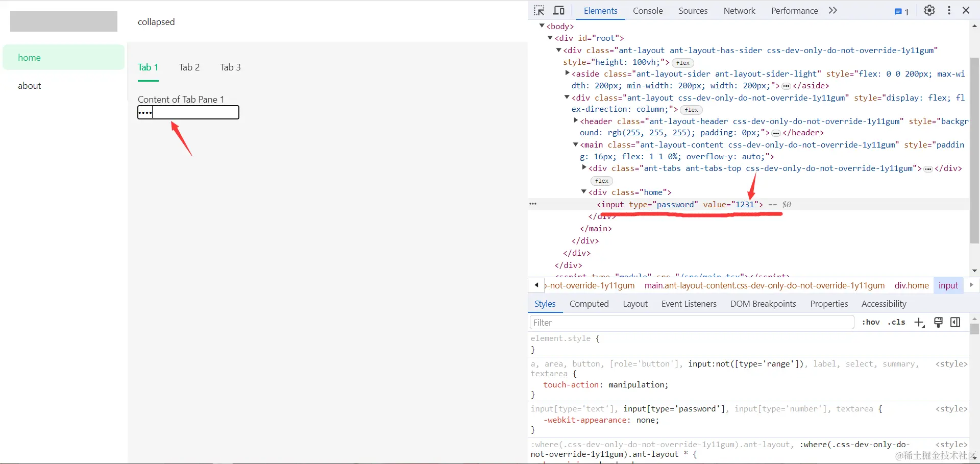The height and width of the screenshot is (464, 980).
Task: Click the touch-action: manipulation declaration
Action: click(x=606, y=385)
